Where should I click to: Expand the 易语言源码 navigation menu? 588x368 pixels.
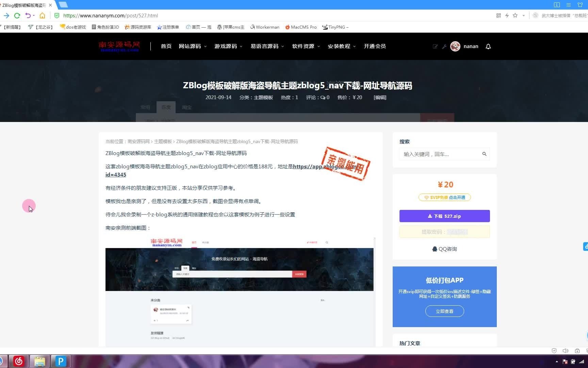pos(267,46)
